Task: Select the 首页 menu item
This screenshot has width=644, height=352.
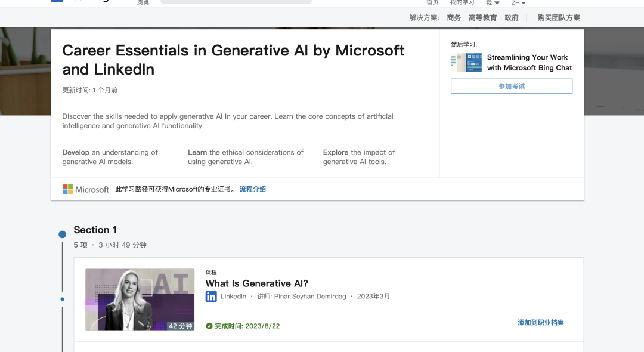Action: (432, 2)
